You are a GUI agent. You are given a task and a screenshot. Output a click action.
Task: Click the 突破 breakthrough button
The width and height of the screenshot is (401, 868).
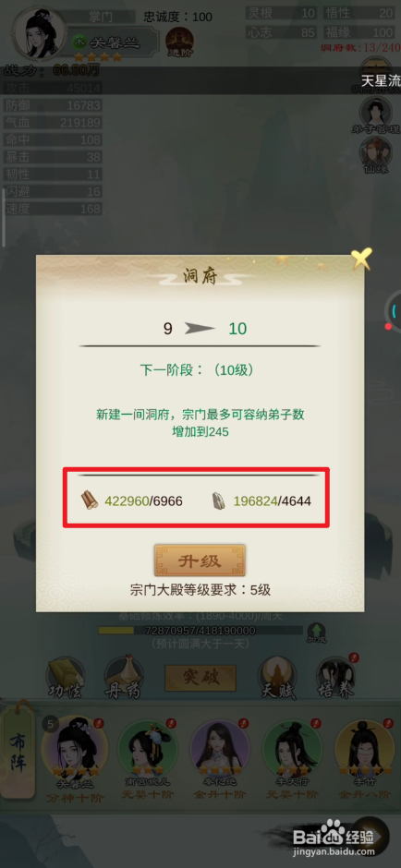pyautogui.click(x=200, y=678)
